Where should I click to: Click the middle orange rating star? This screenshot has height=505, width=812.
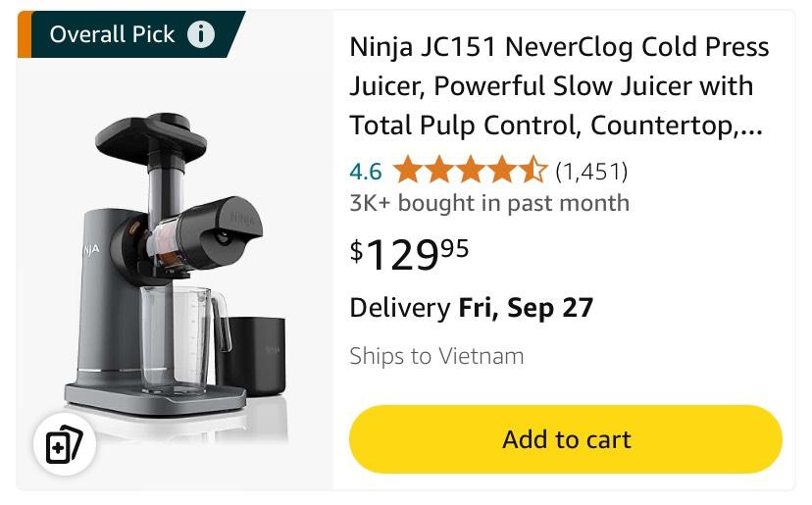click(x=470, y=172)
